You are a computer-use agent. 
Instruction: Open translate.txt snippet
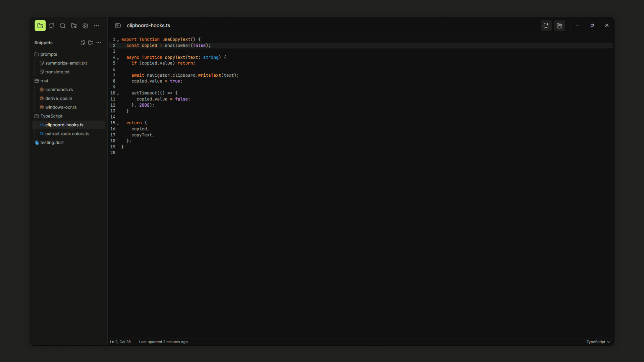(57, 72)
